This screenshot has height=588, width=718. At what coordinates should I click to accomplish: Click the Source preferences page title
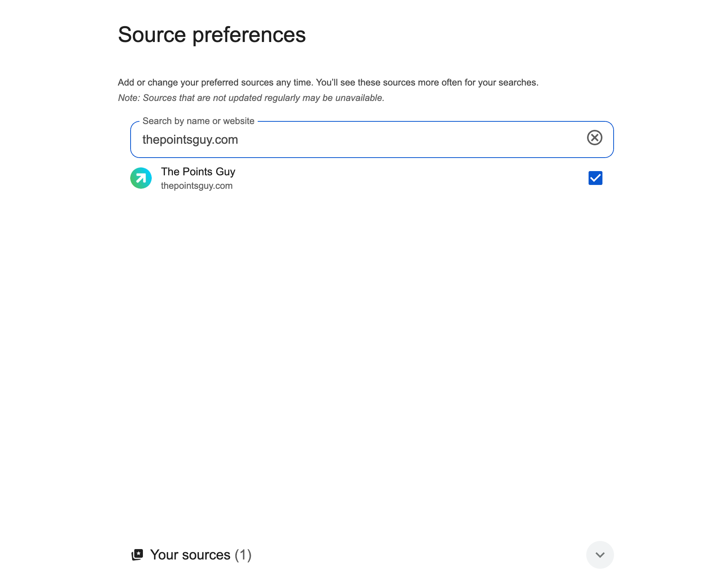tap(212, 35)
